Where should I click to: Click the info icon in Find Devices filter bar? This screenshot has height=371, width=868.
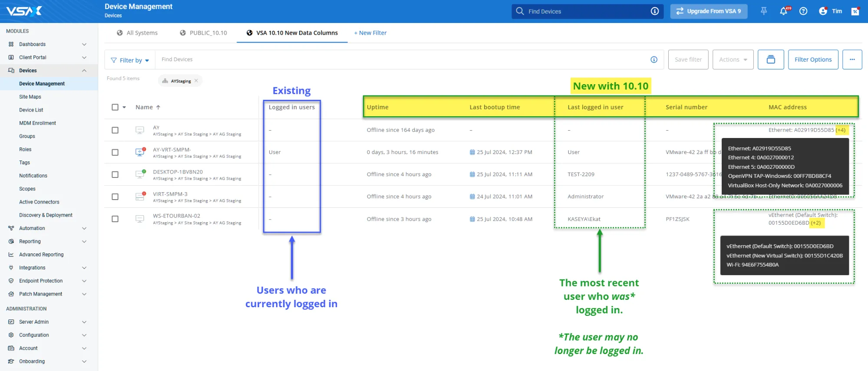(x=654, y=60)
